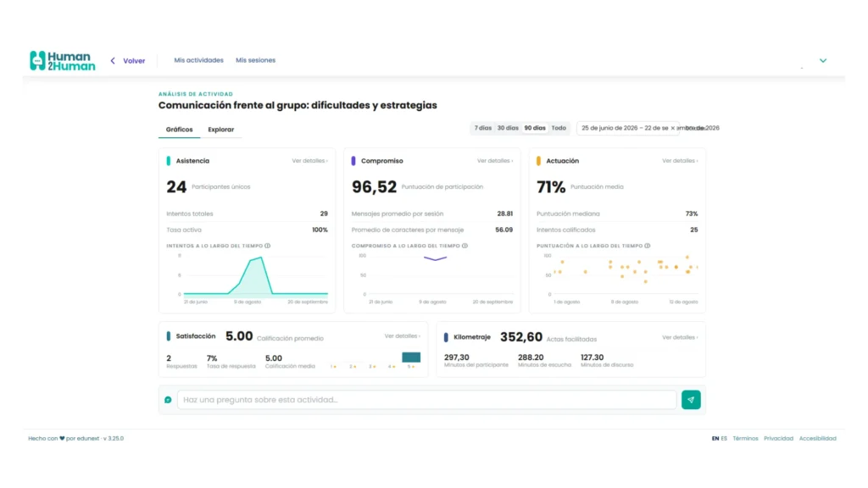
Task: Click the teal Asistencia color marker
Action: [x=169, y=161]
